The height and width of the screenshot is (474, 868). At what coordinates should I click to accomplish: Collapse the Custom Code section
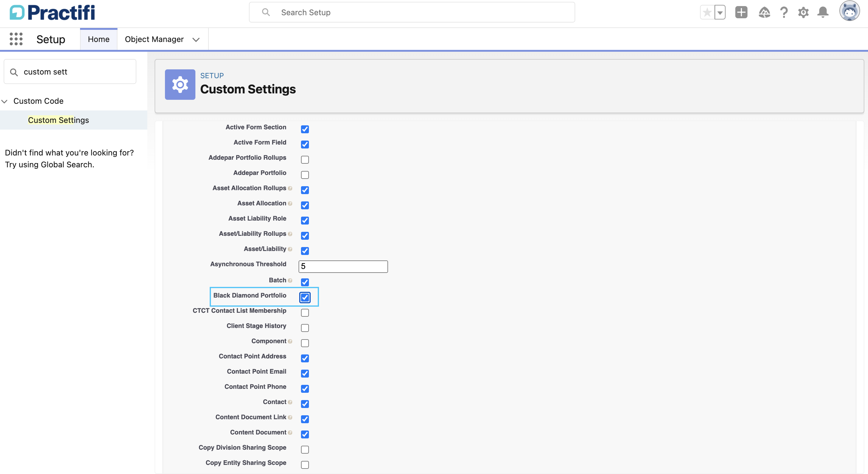[x=4, y=101]
